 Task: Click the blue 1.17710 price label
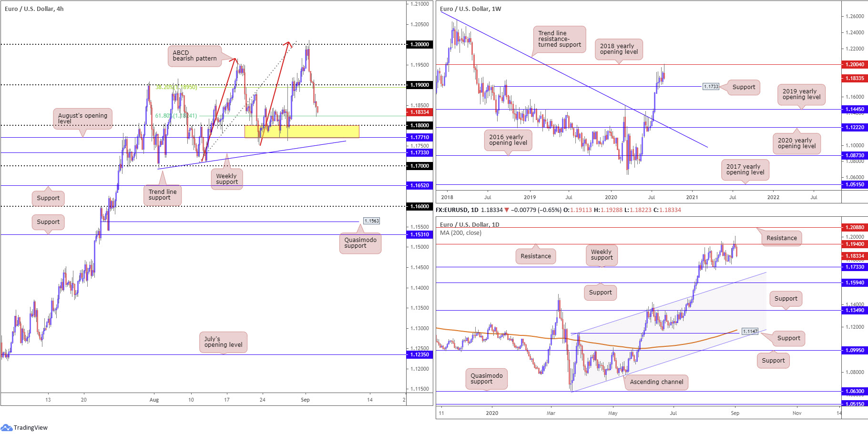pos(419,137)
